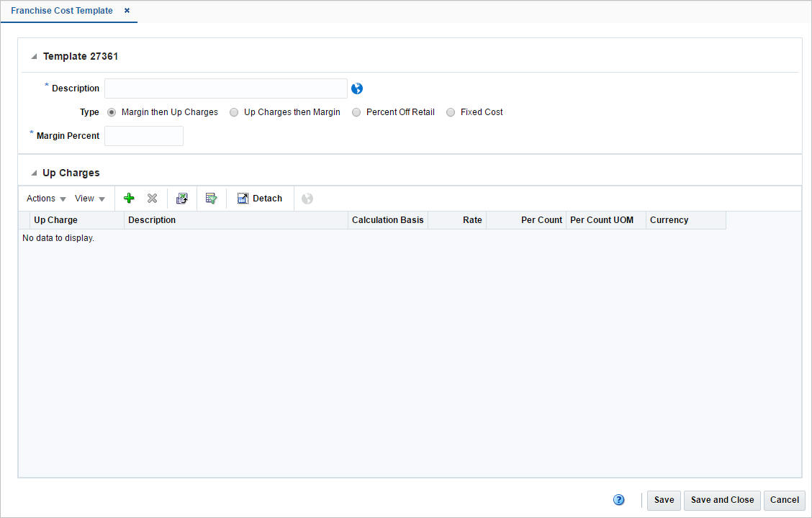Image resolution: width=812 pixels, height=518 pixels.
Task: Click the Detach icon above the table
Action: click(243, 198)
